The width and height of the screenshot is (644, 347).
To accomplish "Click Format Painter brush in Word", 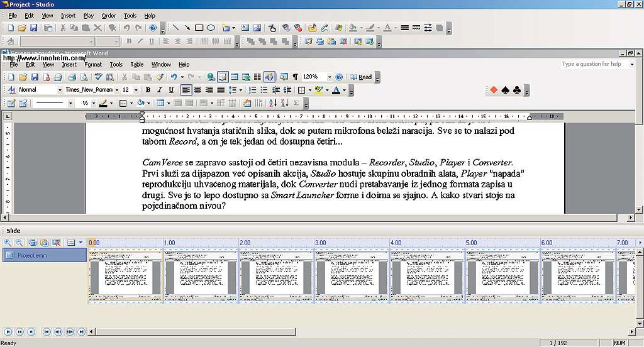I will 159,77.
